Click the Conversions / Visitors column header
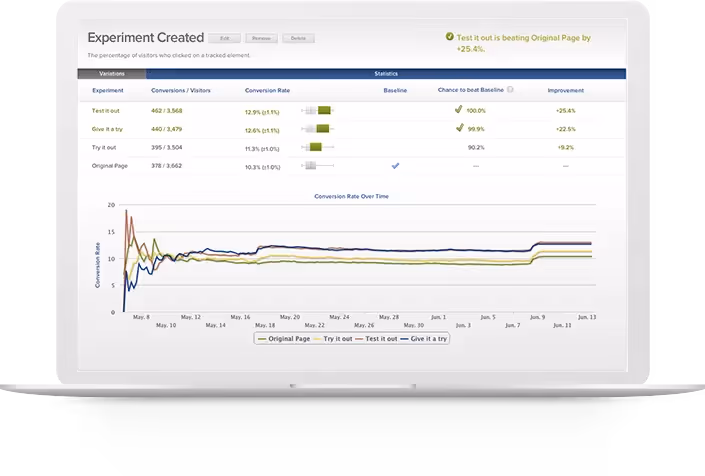The width and height of the screenshot is (705, 476). coord(181,90)
